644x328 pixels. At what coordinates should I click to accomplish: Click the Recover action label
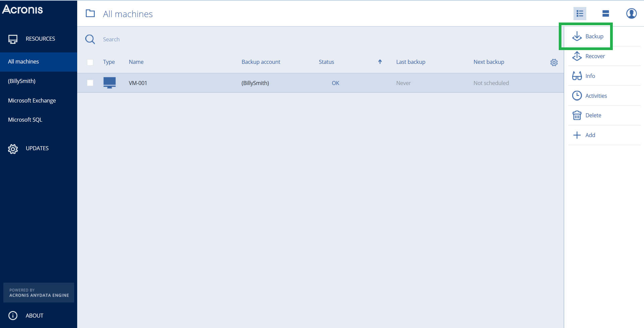click(x=595, y=56)
